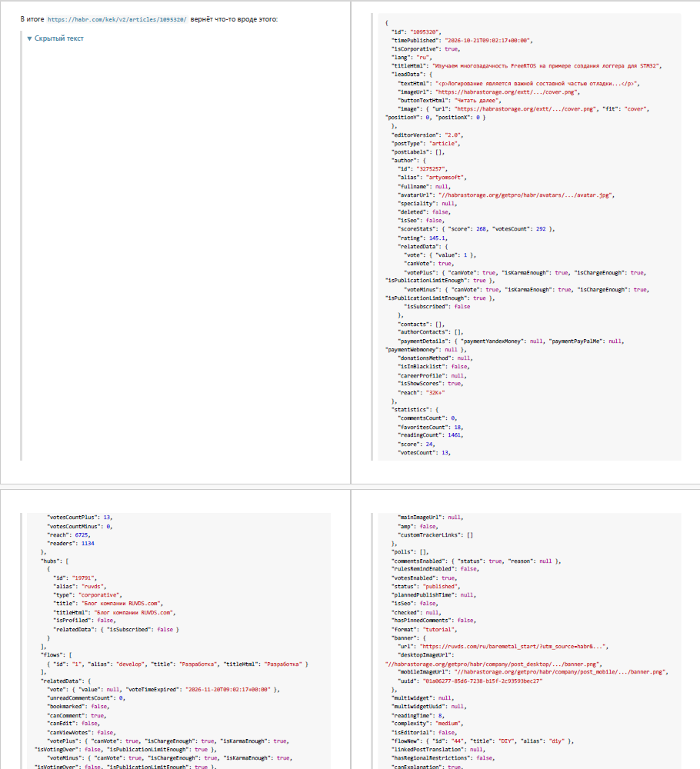Click the "linkedPostTranslation": null line
Screen dimensions: 700x769
pos(438,750)
